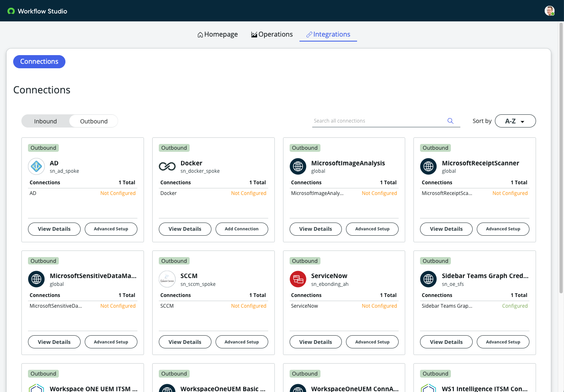Image resolution: width=564 pixels, height=392 pixels.
Task: Click the search magnifier icon
Action: (450, 121)
